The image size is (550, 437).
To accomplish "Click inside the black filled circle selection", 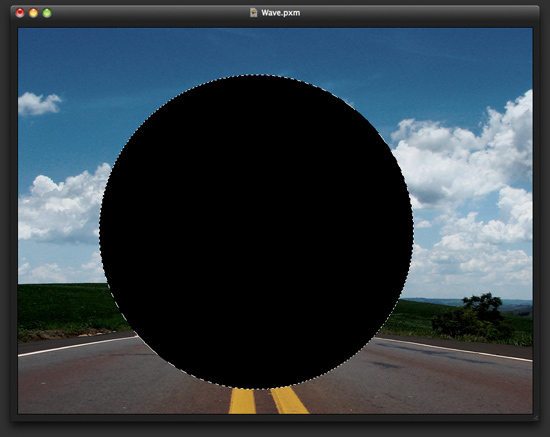I will coord(256,232).
